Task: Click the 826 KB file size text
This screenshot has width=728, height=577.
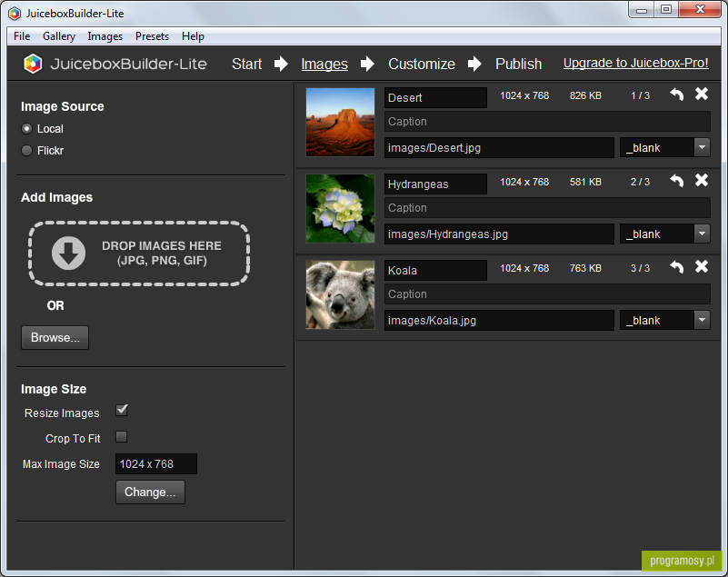Action: point(585,95)
